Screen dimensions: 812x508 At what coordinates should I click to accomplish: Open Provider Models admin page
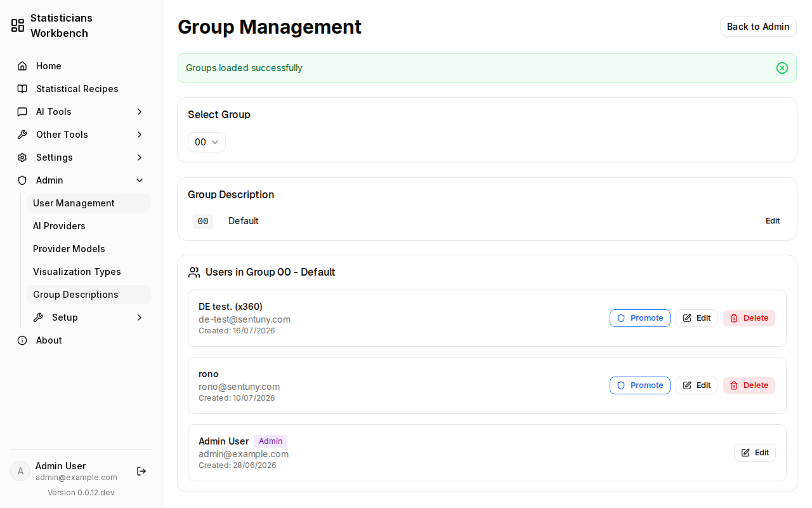point(89,249)
